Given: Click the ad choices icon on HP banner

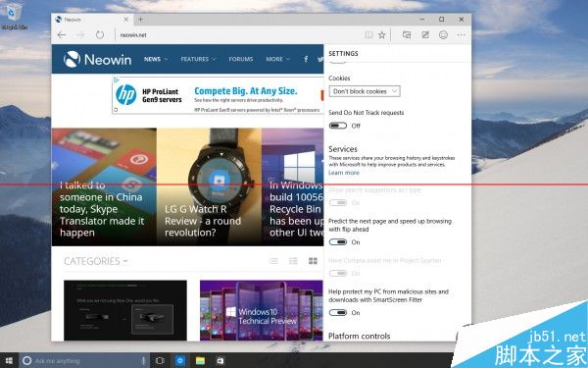Looking at the screenshot, I should [117, 80].
